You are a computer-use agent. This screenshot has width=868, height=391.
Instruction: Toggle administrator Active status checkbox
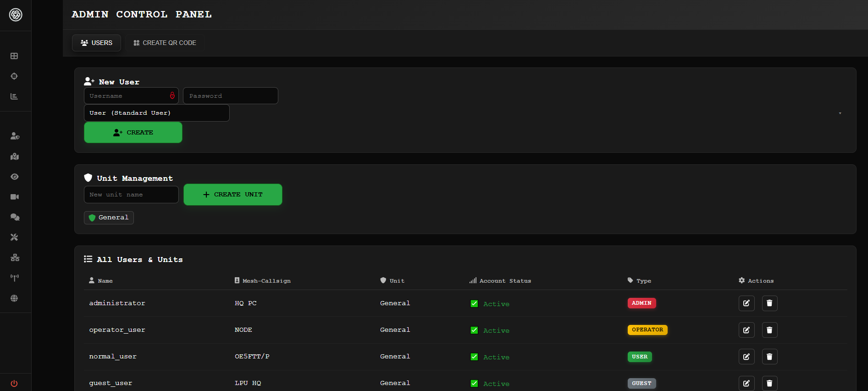tap(474, 304)
